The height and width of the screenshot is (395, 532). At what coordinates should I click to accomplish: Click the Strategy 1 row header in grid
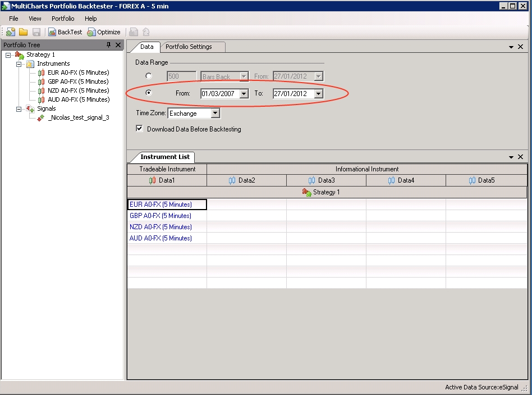point(327,192)
